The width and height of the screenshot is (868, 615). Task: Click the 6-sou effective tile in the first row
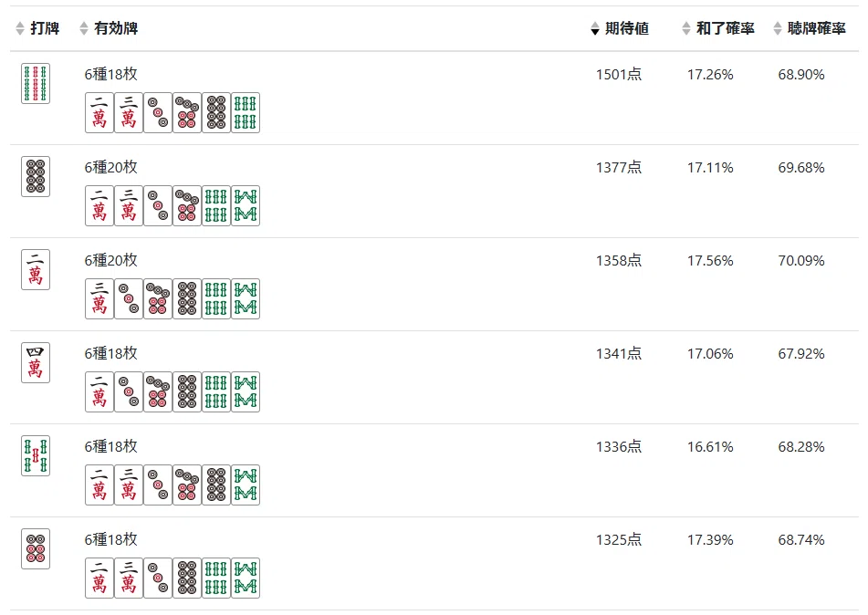(246, 113)
